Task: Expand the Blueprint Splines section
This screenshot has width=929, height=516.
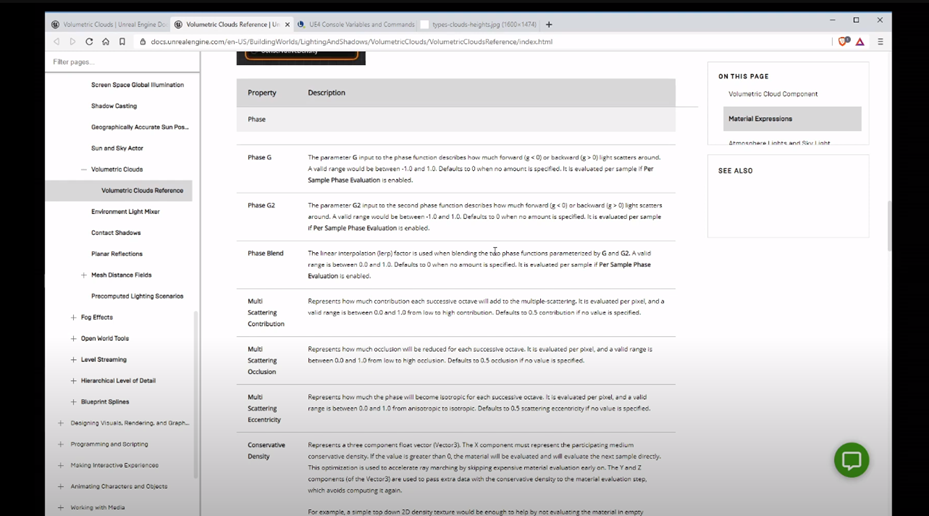Action: tap(73, 402)
